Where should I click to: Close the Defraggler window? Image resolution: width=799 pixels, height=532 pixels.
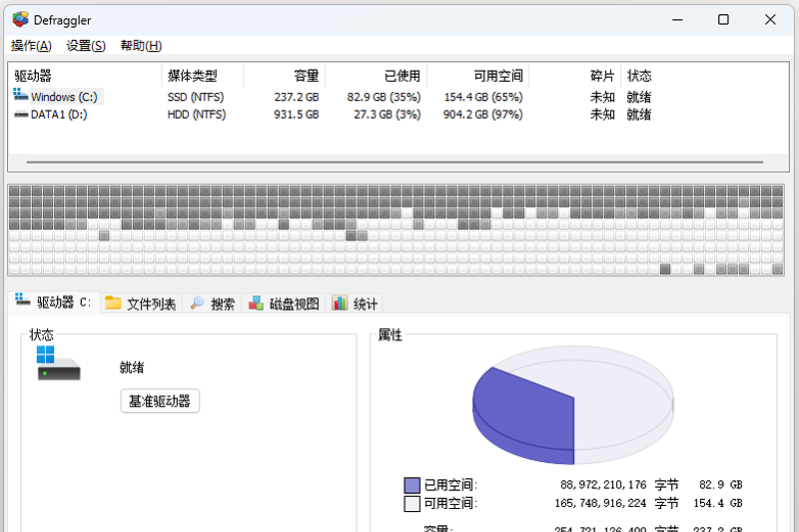pyautogui.click(x=770, y=20)
